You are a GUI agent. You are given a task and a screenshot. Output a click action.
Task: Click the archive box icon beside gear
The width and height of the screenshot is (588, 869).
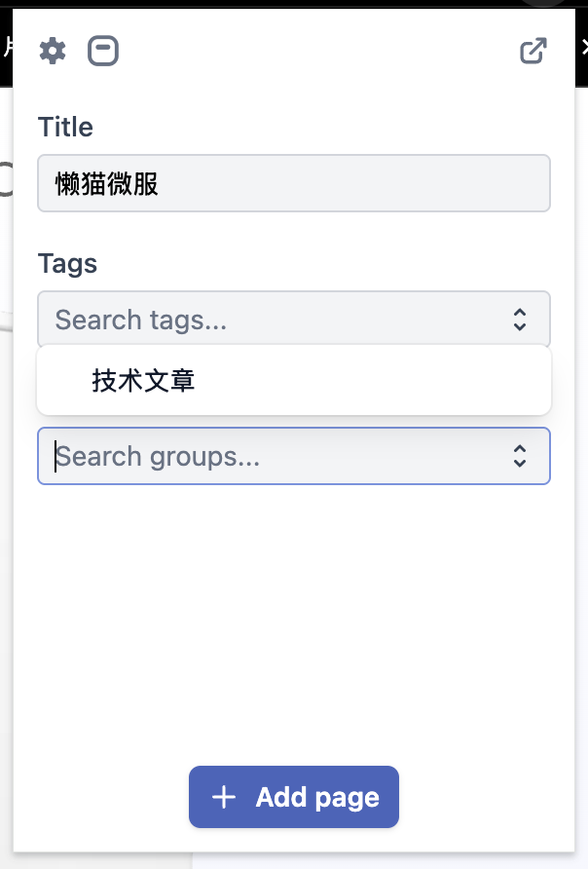[103, 51]
